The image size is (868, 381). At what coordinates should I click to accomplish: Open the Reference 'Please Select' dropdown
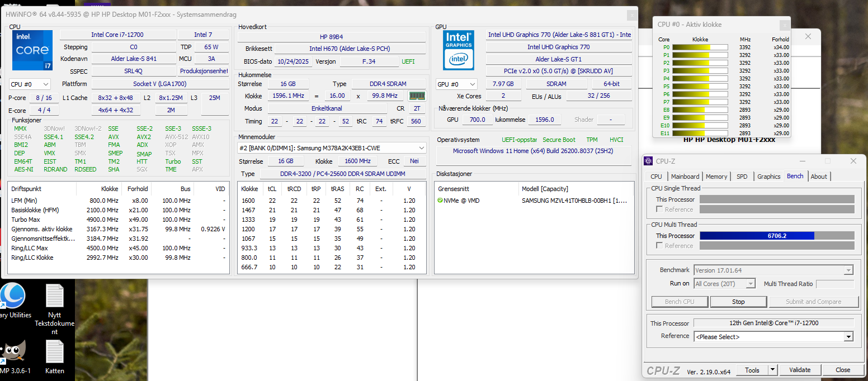tap(774, 337)
